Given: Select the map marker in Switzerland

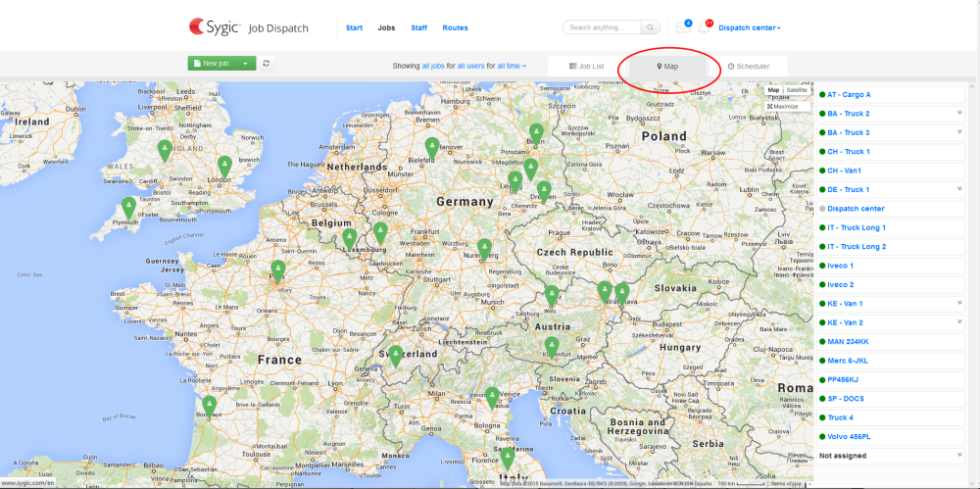Looking at the screenshot, I should (396, 356).
